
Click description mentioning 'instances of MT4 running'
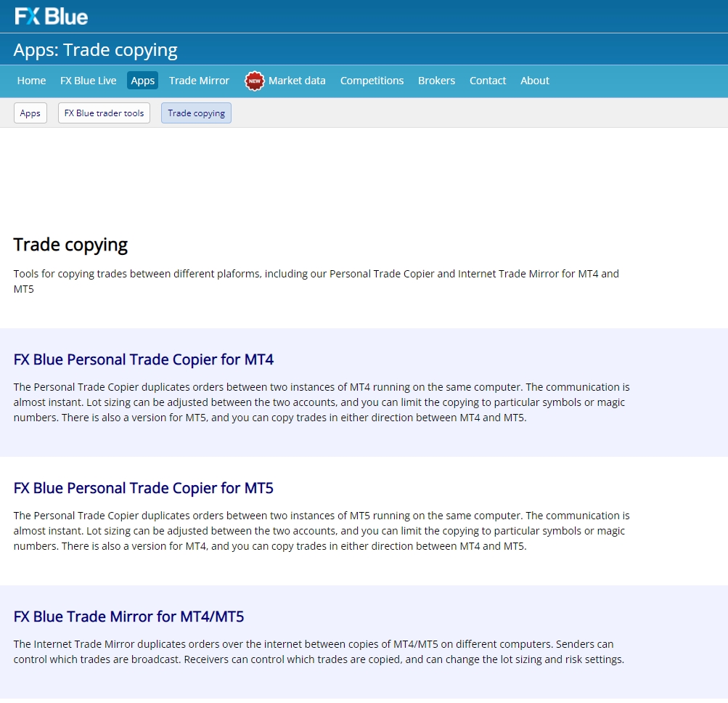pyautogui.click(x=322, y=402)
